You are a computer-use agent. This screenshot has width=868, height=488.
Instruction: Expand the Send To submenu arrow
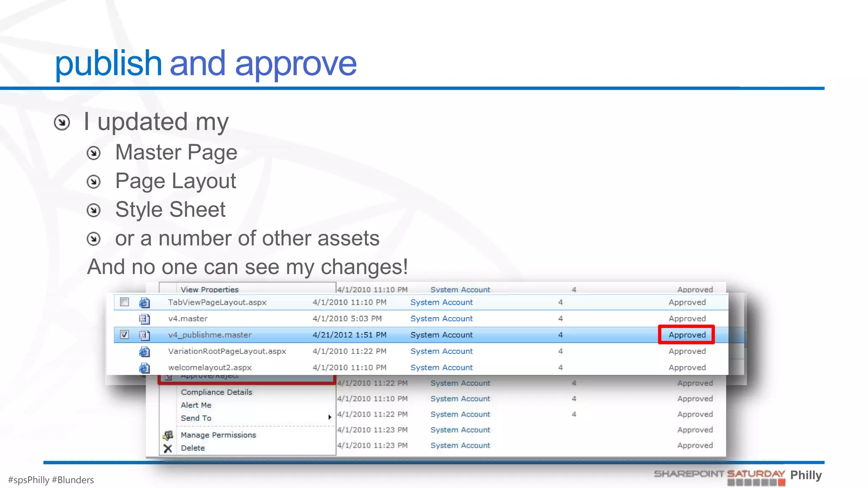(329, 418)
